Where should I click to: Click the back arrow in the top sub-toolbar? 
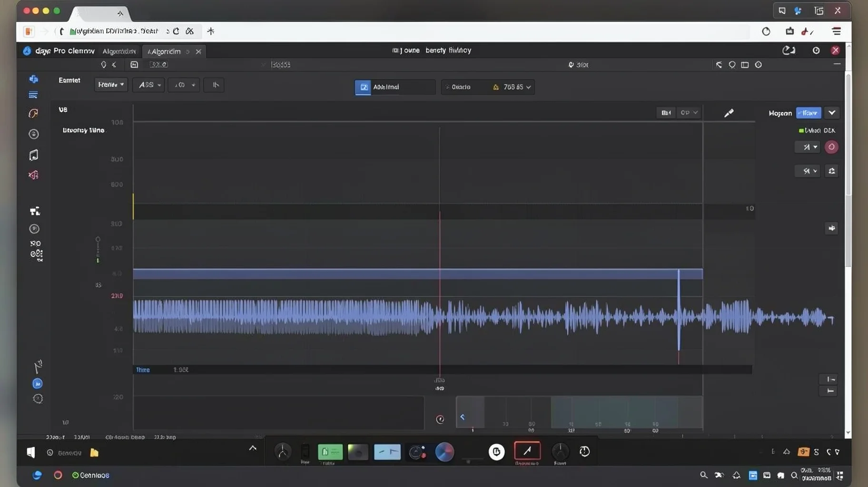114,65
